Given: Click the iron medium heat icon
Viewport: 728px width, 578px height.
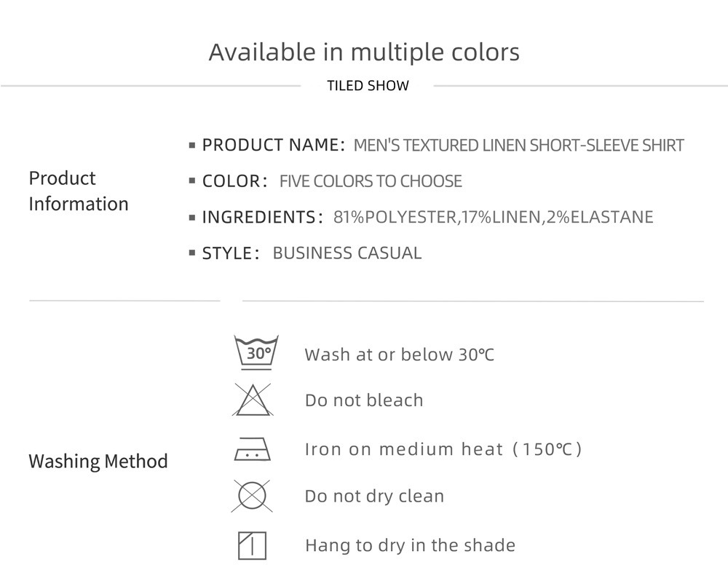Looking at the screenshot, I should 252,449.
